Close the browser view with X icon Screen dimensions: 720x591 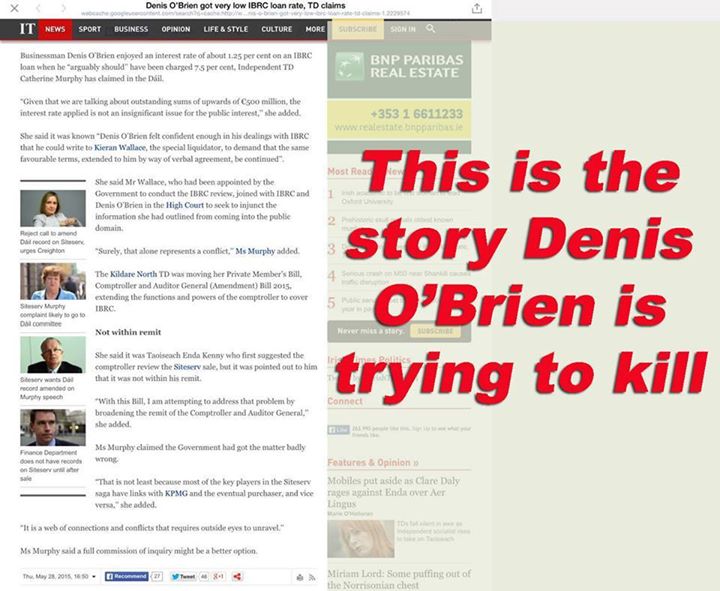pyautogui.click(x=14, y=8)
